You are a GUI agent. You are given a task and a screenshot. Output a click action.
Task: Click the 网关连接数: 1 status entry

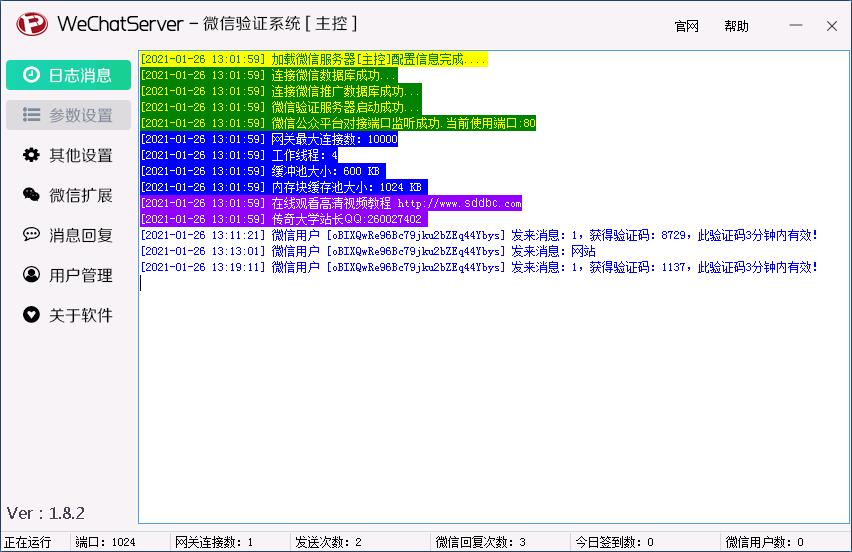pyautogui.click(x=214, y=542)
